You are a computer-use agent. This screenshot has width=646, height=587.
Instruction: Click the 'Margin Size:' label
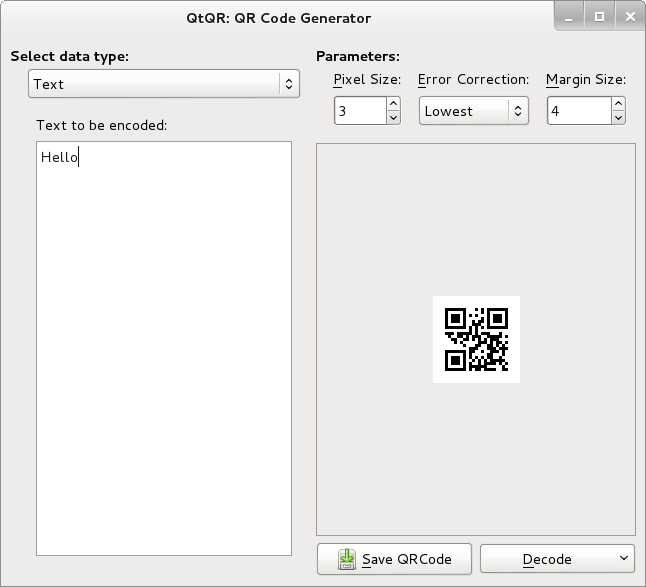586,80
